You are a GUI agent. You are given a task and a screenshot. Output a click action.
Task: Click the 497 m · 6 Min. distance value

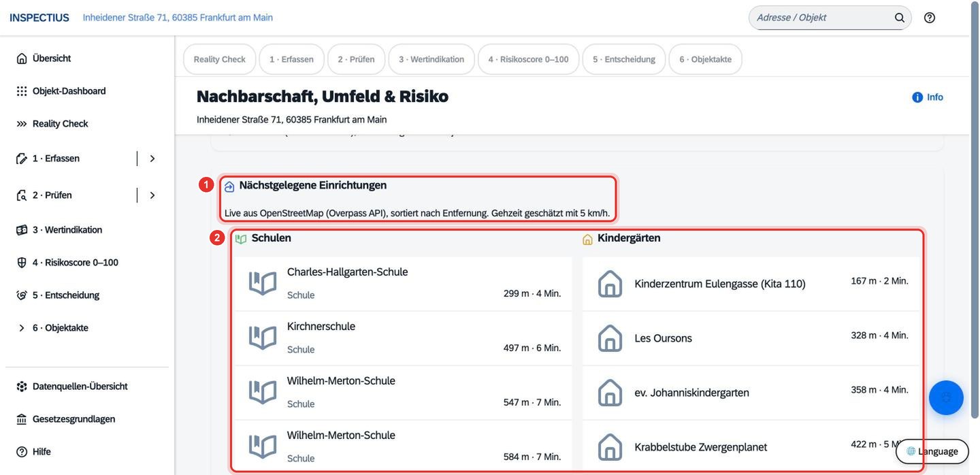[x=532, y=348]
